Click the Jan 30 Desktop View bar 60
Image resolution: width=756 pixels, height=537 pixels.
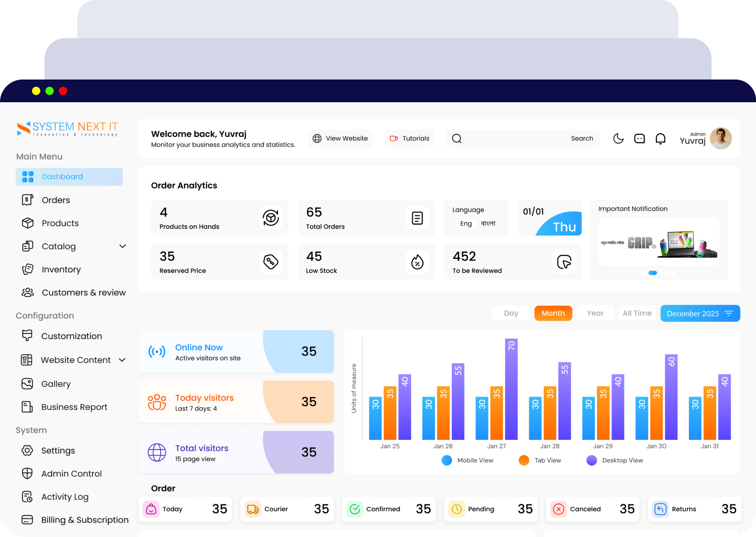coord(671,397)
